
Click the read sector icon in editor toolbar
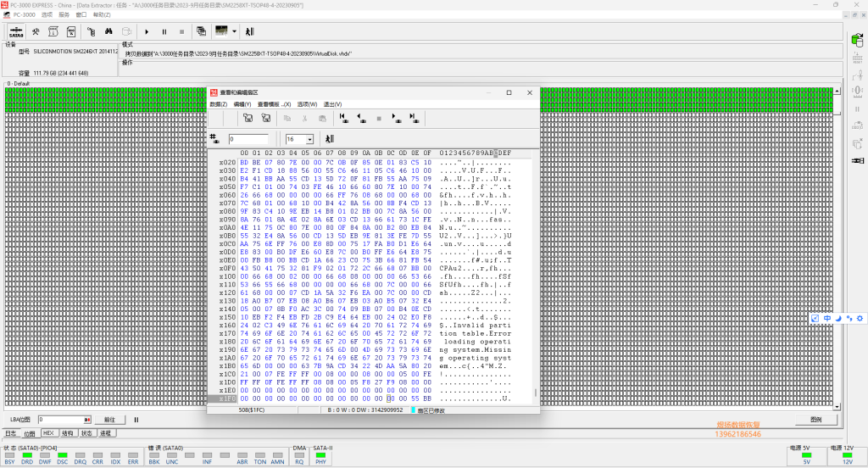click(x=248, y=118)
